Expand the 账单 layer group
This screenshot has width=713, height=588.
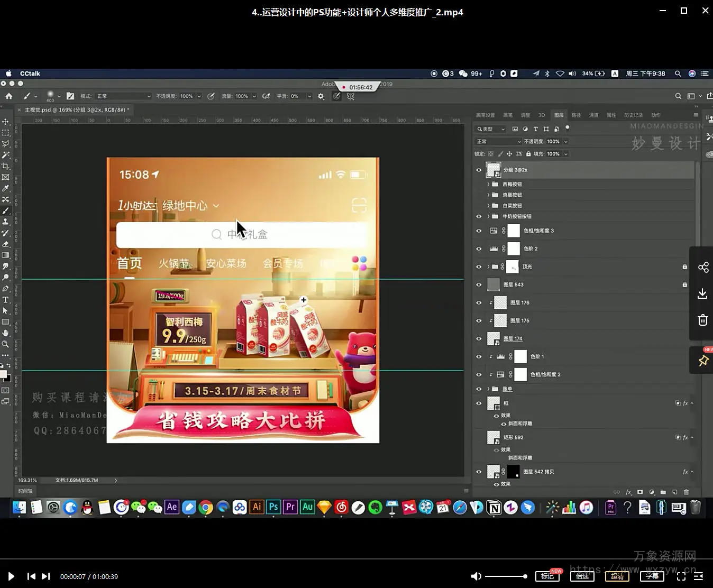pyautogui.click(x=488, y=389)
